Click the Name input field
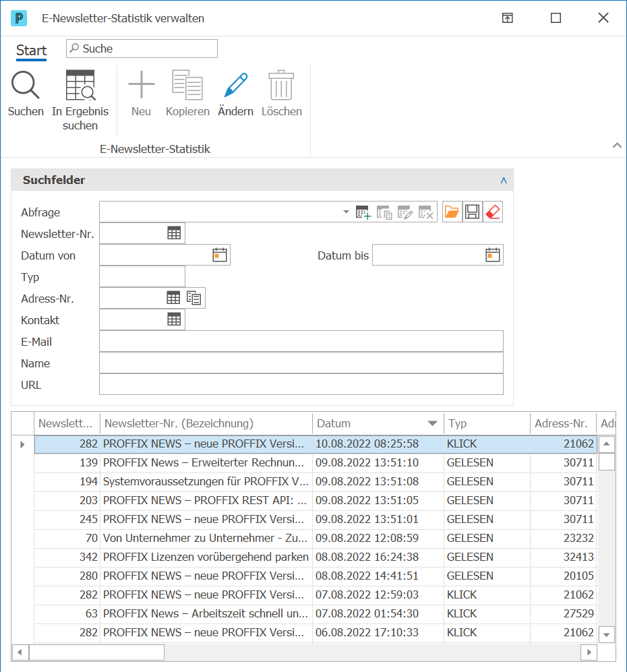 pyautogui.click(x=301, y=363)
